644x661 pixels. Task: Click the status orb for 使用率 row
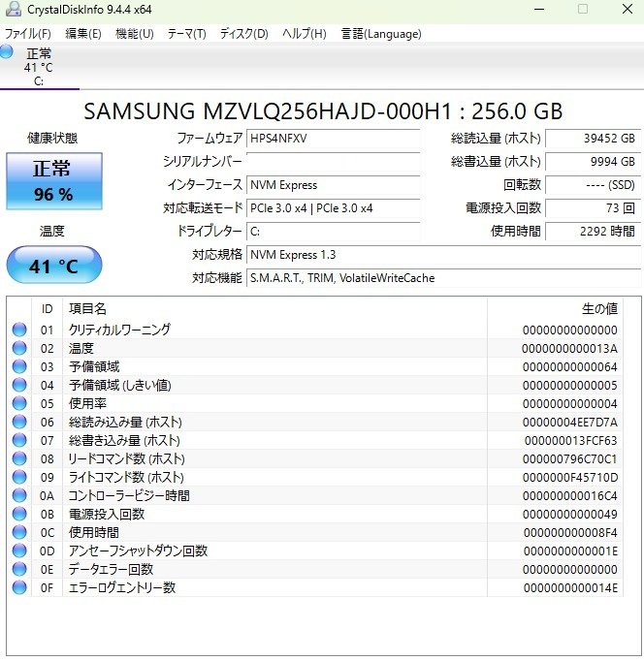(19, 403)
